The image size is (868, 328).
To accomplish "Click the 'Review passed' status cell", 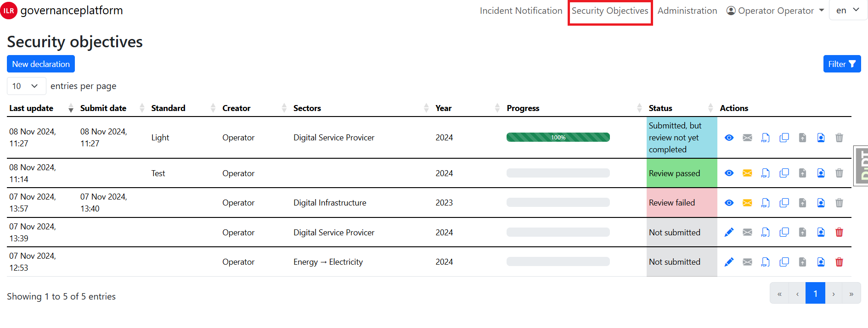I will pyautogui.click(x=682, y=173).
